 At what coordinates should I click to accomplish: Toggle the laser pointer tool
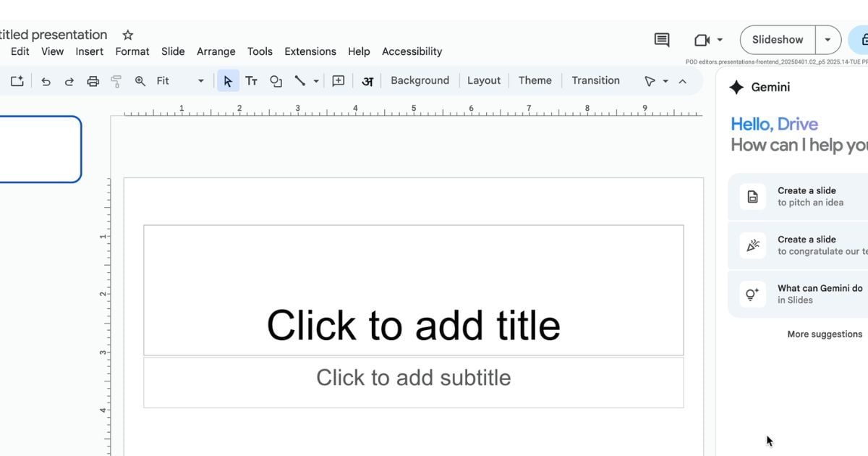click(x=650, y=81)
